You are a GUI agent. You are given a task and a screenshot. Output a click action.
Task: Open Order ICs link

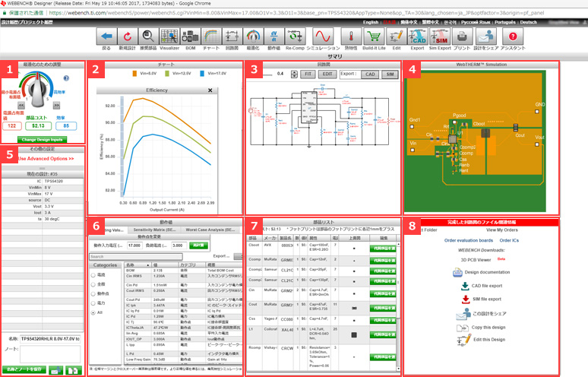[x=509, y=240]
